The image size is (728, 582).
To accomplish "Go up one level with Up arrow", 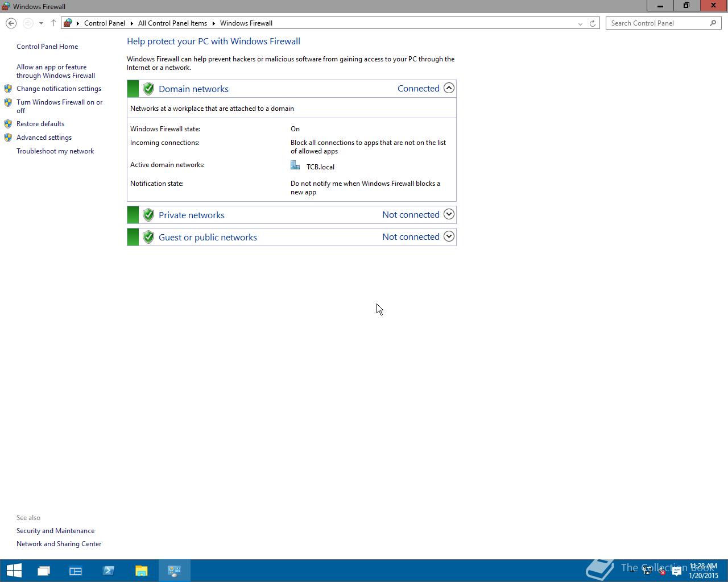I will point(53,23).
